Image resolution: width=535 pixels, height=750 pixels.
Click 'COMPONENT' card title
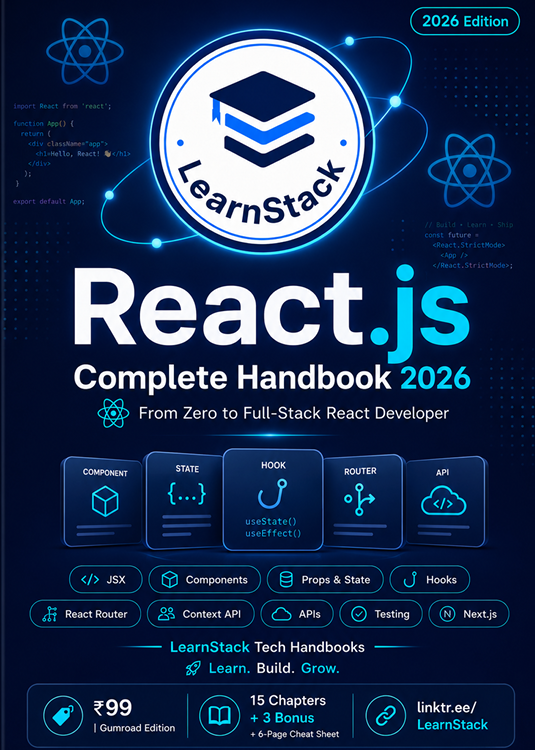[x=105, y=473]
